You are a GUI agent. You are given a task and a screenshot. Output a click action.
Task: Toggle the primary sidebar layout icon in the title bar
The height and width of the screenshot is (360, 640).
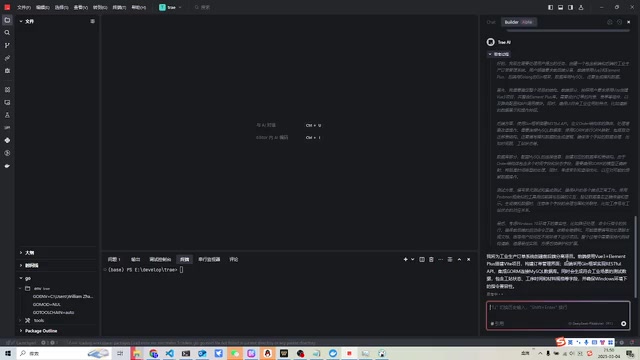(550, 7)
